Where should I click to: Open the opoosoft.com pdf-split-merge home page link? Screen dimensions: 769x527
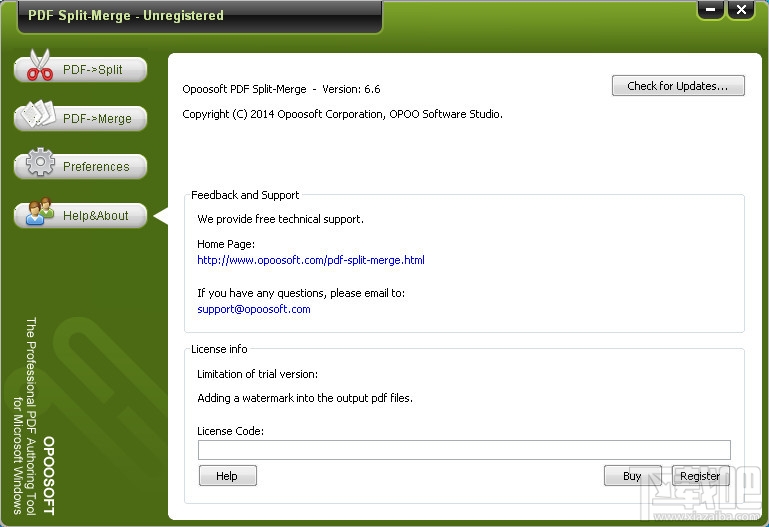coord(311,260)
